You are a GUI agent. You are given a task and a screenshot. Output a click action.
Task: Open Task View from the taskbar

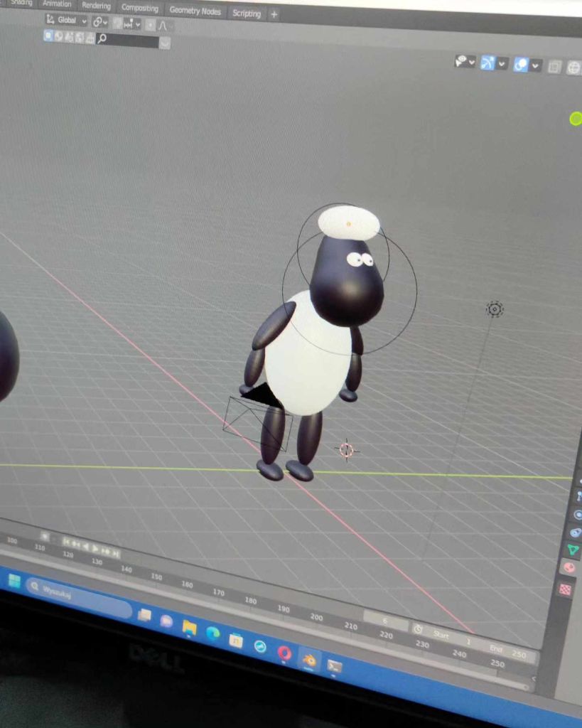(x=145, y=615)
